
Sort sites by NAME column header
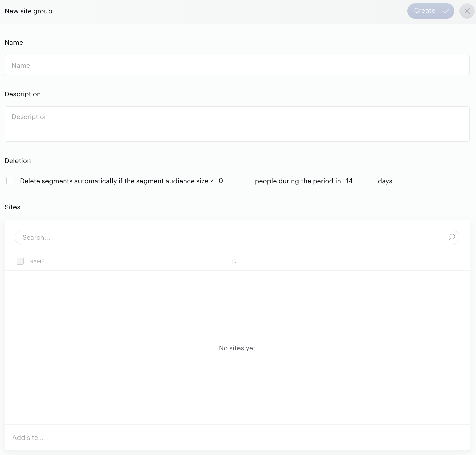tap(37, 261)
